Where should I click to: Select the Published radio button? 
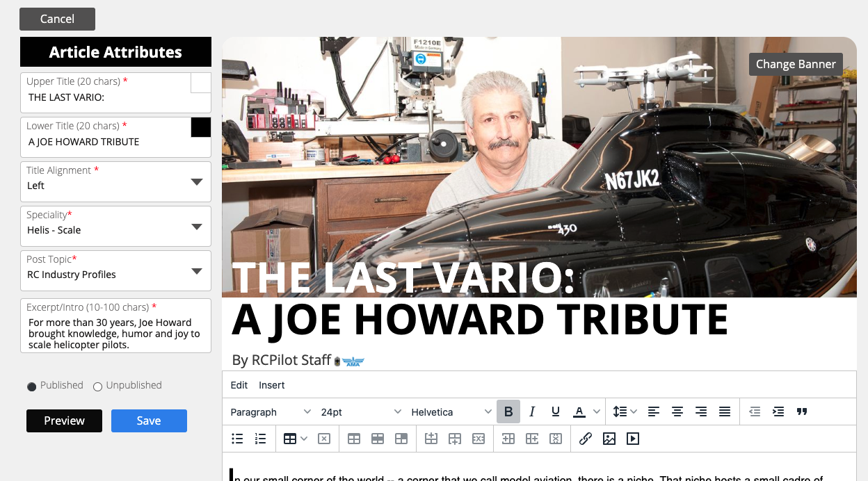(32, 386)
